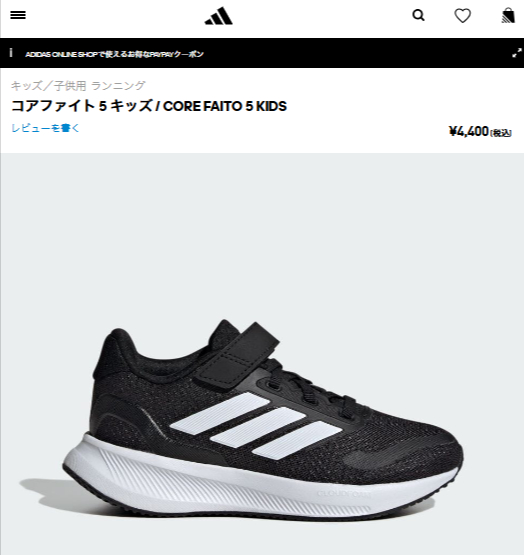524x555 pixels.
Task: Click the ランニング category label
Action: coord(118,86)
